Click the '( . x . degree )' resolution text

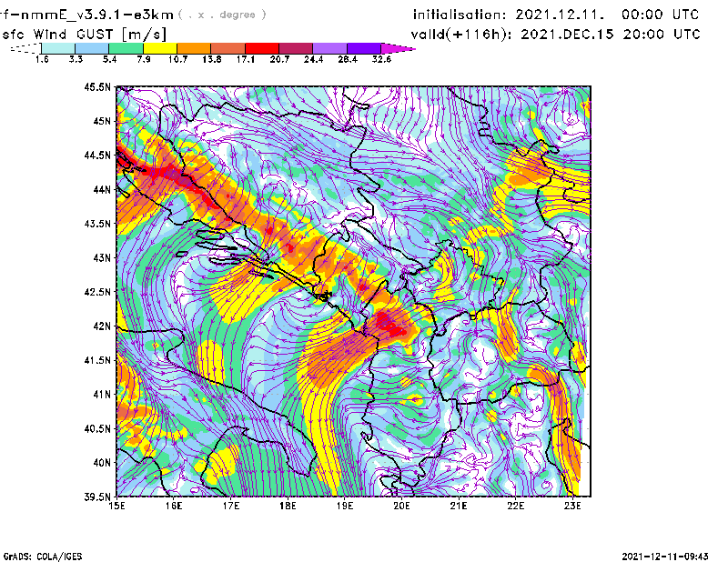click(222, 15)
